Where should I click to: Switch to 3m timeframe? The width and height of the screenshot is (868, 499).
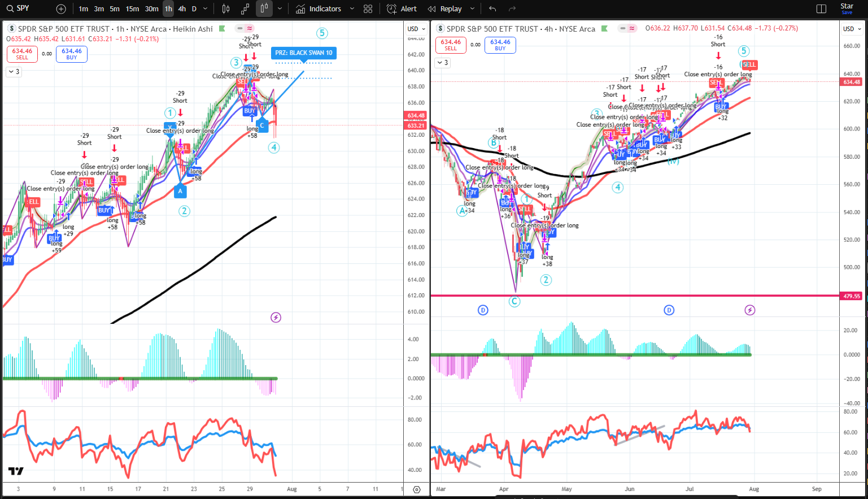point(99,9)
